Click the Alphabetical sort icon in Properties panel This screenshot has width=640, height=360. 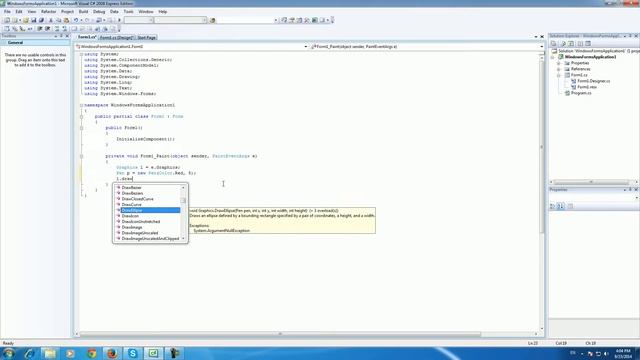click(561, 207)
